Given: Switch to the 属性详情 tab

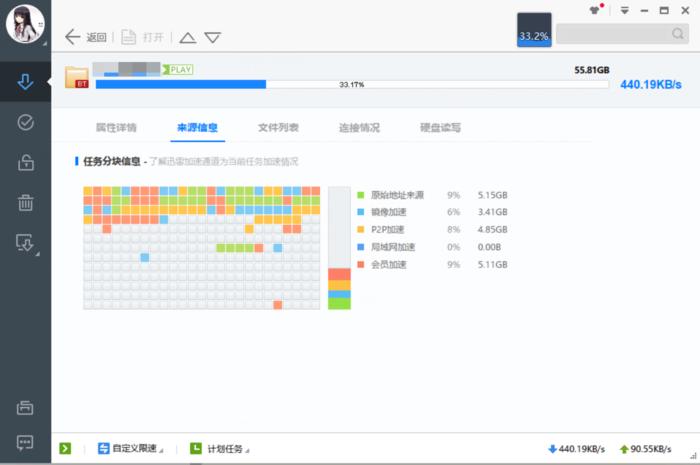Looking at the screenshot, I should pyautogui.click(x=116, y=128).
